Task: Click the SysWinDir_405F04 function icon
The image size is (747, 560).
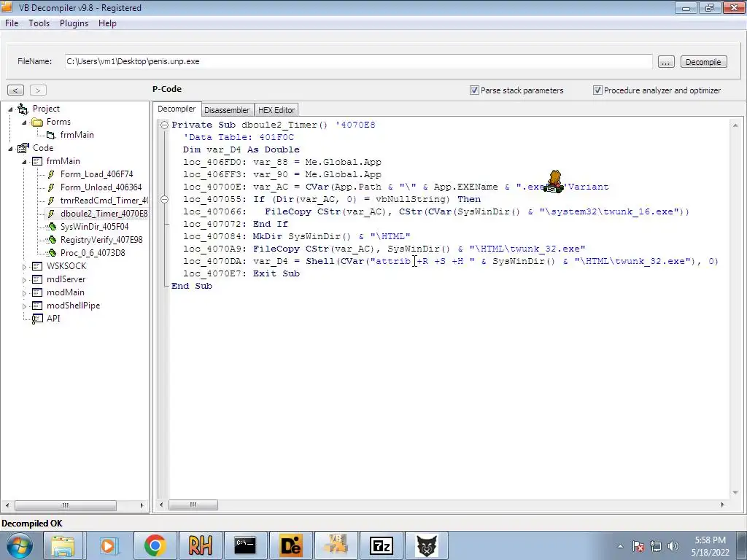Action: pyautogui.click(x=52, y=227)
